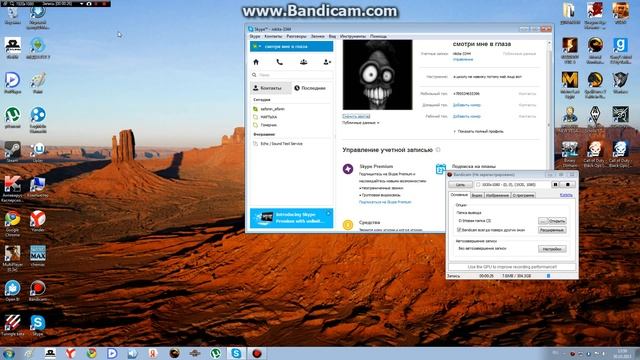Viewport: 640px width, 360px height.
Task: Click the create group icon in Skype
Action: pyautogui.click(x=303, y=62)
